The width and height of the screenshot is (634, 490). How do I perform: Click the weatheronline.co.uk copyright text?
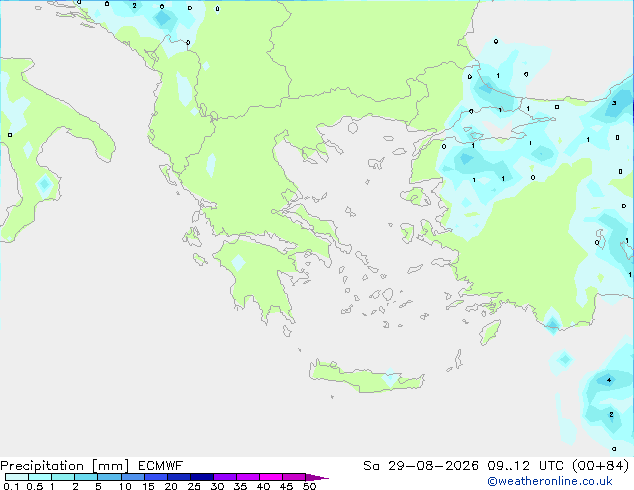[550, 481]
